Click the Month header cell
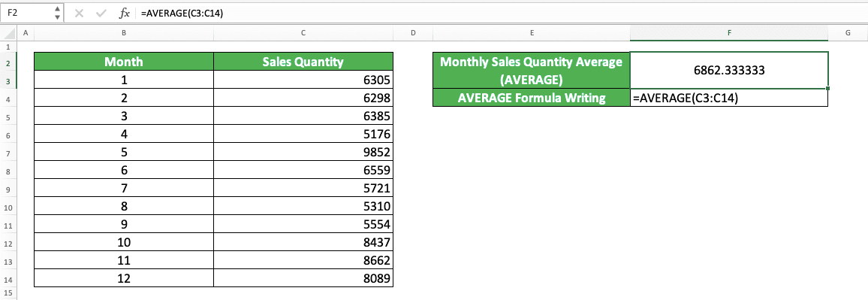 coord(123,62)
